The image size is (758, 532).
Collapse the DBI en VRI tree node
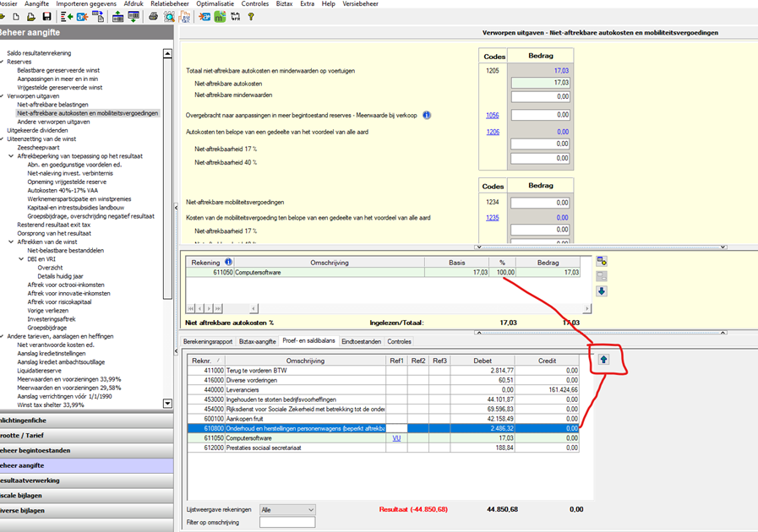pyautogui.click(x=23, y=259)
